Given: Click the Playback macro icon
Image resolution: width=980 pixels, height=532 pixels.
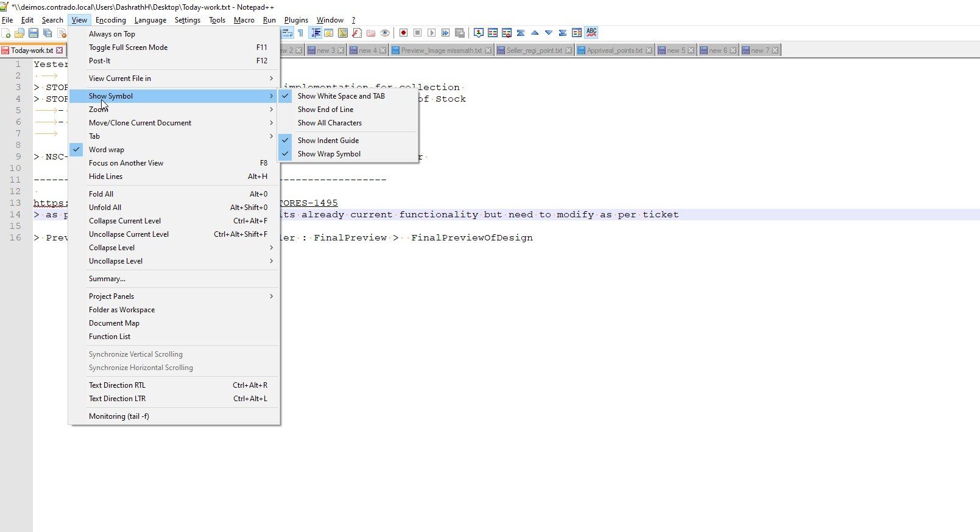Looking at the screenshot, I should [x=431, y=33].
